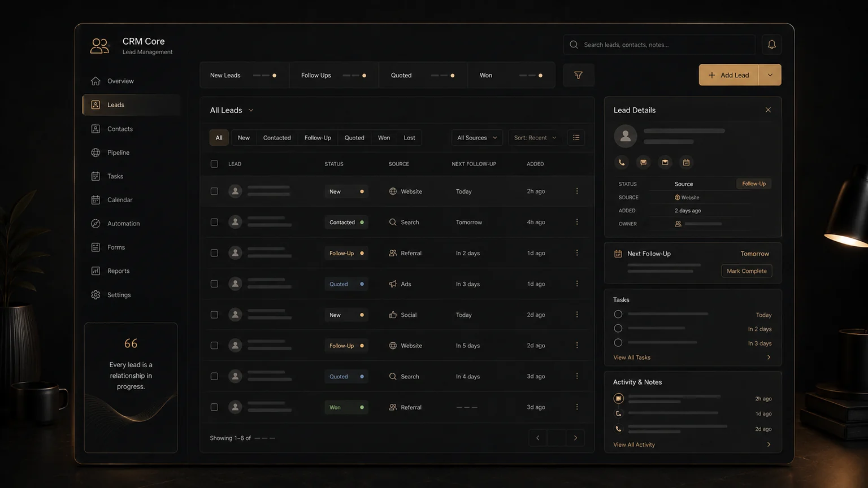Image resolution: width=868 pixels, height=488 pixels.
Task: Click the Won stat card indicator dot
Action: [540, 75]
